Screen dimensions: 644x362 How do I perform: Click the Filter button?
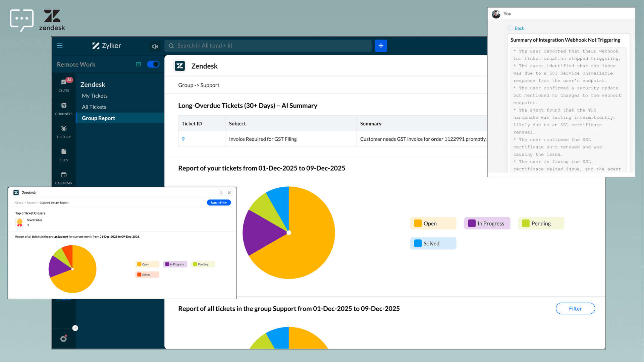tap(575, 309)
